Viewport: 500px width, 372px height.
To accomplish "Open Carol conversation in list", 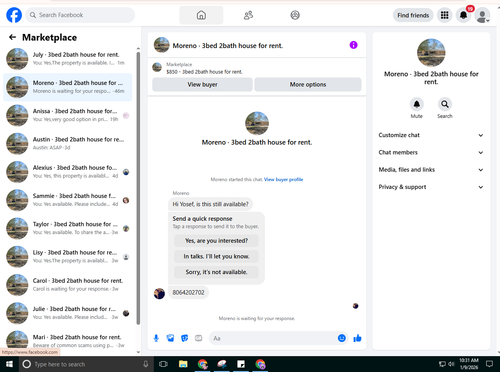I will [68, 285].
